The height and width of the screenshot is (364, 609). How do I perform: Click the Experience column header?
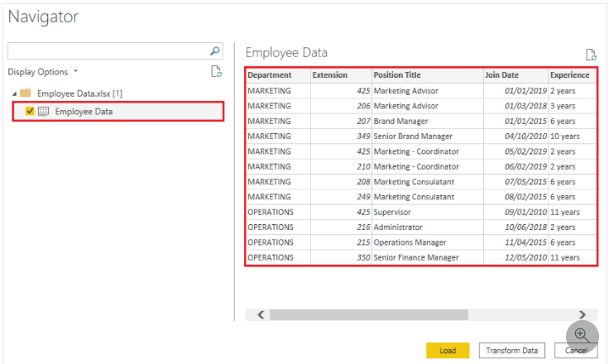point(572,75)
